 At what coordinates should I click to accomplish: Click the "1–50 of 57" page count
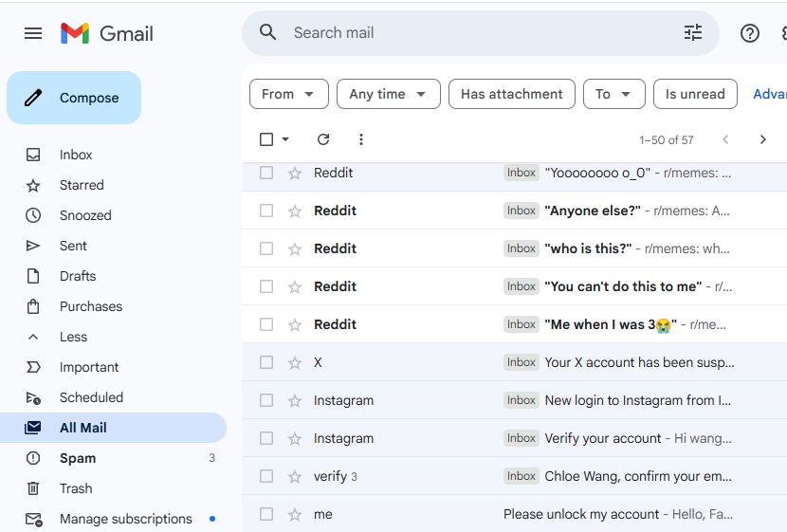[666, 140]
